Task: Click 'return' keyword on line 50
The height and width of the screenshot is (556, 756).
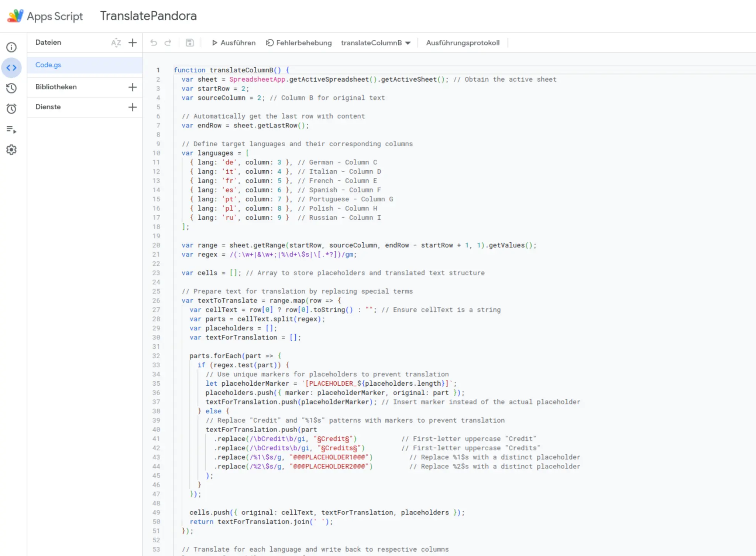Action: click(202, 522)
